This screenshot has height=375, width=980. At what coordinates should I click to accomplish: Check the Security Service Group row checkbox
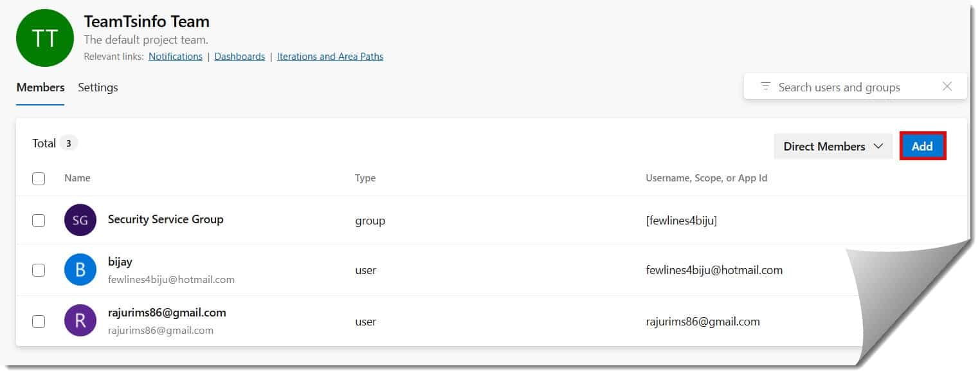pyautogui.click(x=39, y=220)
